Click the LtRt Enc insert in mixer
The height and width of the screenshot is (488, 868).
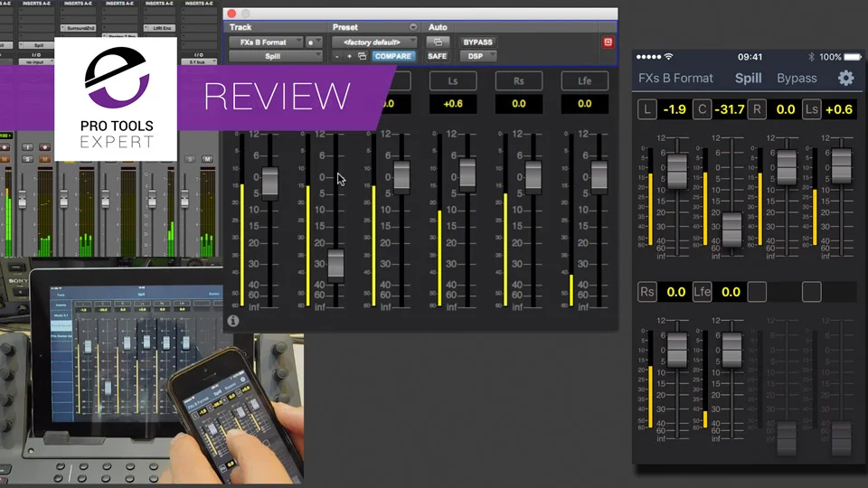160,28
